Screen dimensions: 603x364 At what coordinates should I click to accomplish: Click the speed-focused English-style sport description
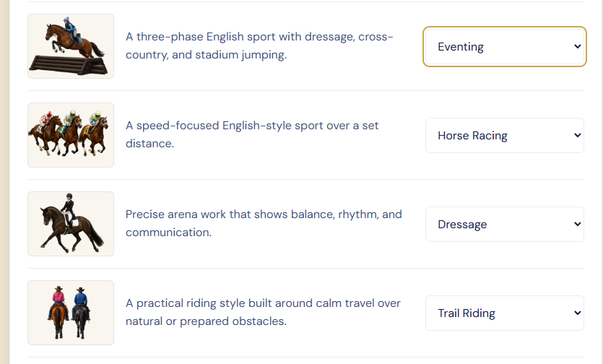point(252,134)
